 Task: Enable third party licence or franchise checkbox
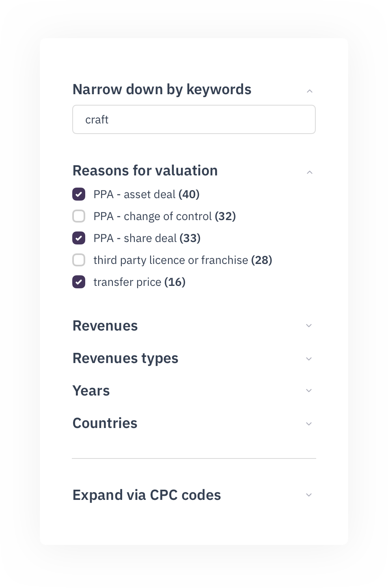[x=79, y=260]
